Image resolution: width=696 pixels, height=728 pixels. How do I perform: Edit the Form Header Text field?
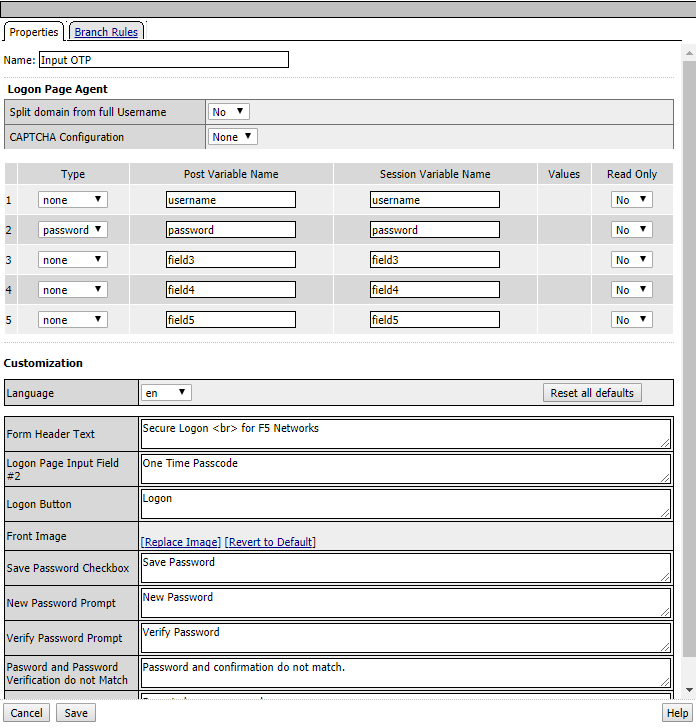point(405,434)
